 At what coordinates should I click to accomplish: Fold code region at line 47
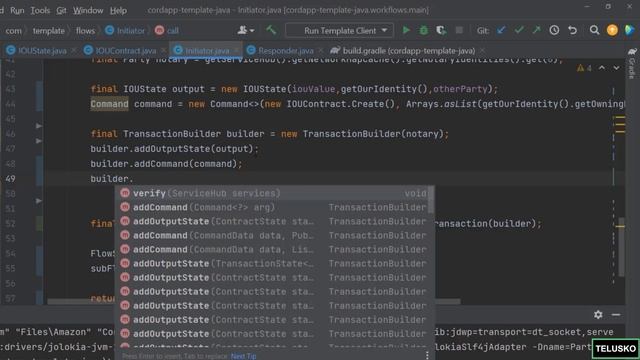point(38,141)
